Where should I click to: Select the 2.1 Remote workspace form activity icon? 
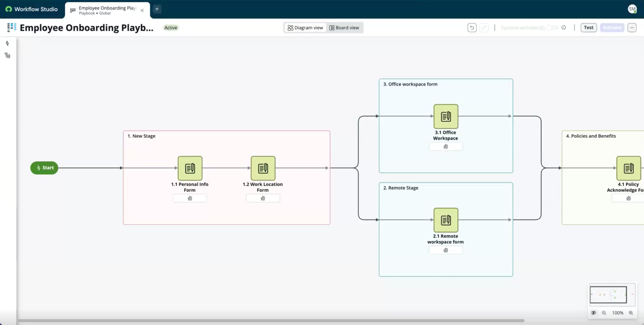(x=446, y=220)
